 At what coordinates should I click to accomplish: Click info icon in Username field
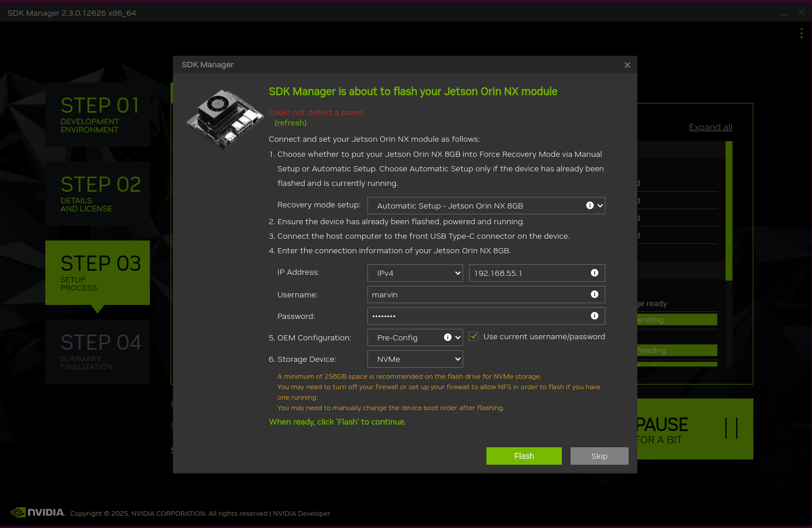coord(594,294)
